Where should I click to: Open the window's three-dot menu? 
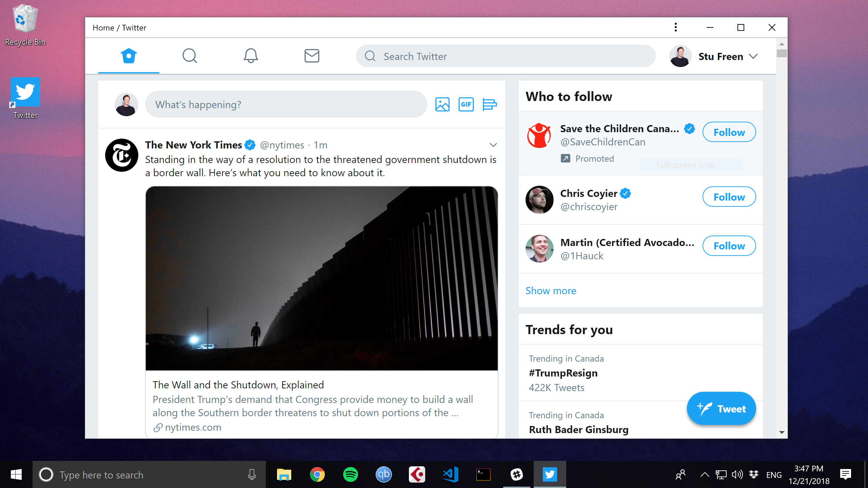(676, 27)
